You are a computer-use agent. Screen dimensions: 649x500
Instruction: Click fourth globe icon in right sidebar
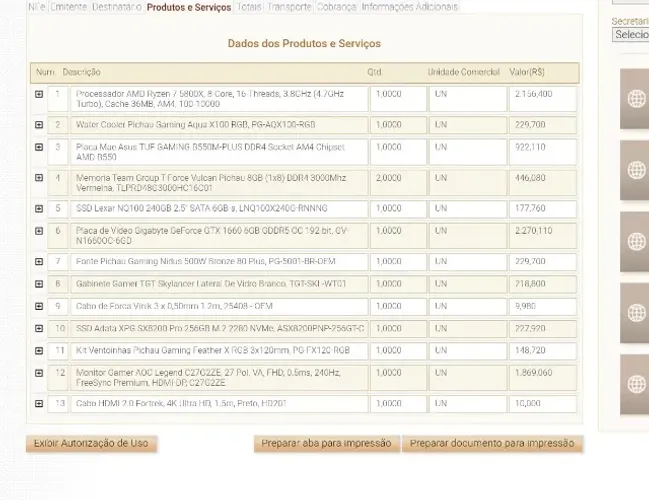pyautogui.click(x=637, y=312)
